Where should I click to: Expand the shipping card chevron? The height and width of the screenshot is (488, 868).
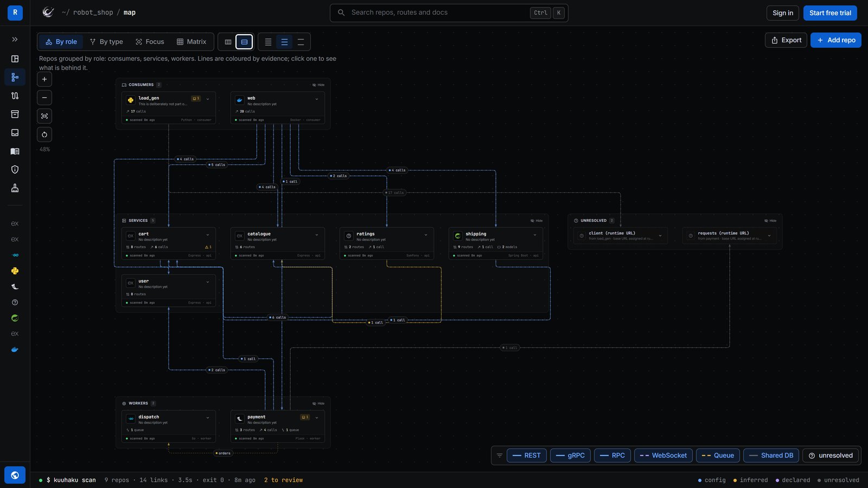[x=535, y=235]
